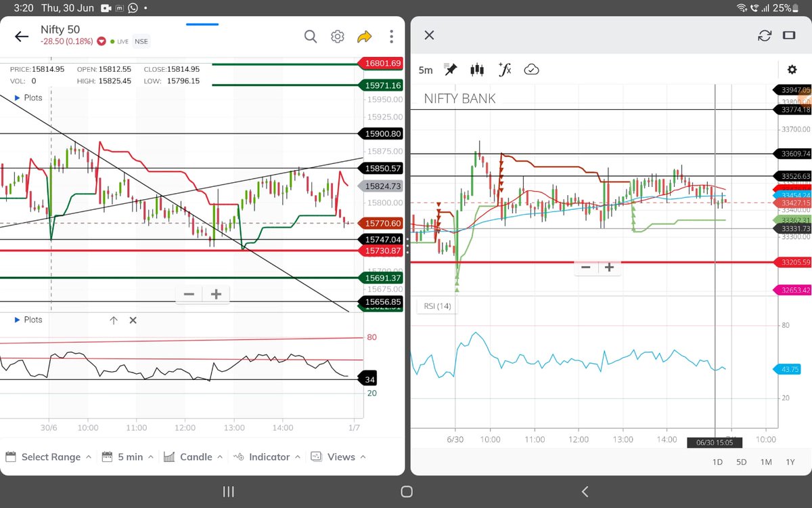Tap the Wi-Fi status bar icon
The image size is (812, 508).
click(742, 8)
